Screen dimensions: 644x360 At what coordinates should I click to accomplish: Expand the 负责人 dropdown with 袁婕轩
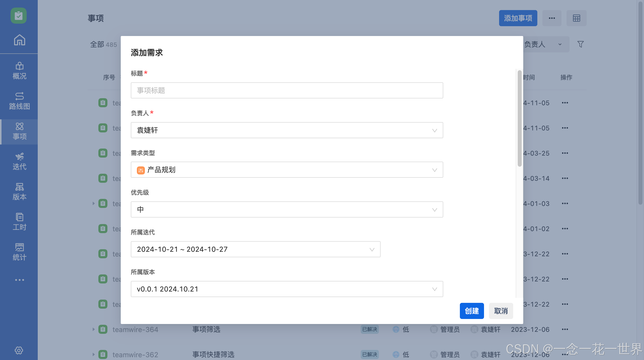point(287,130)
